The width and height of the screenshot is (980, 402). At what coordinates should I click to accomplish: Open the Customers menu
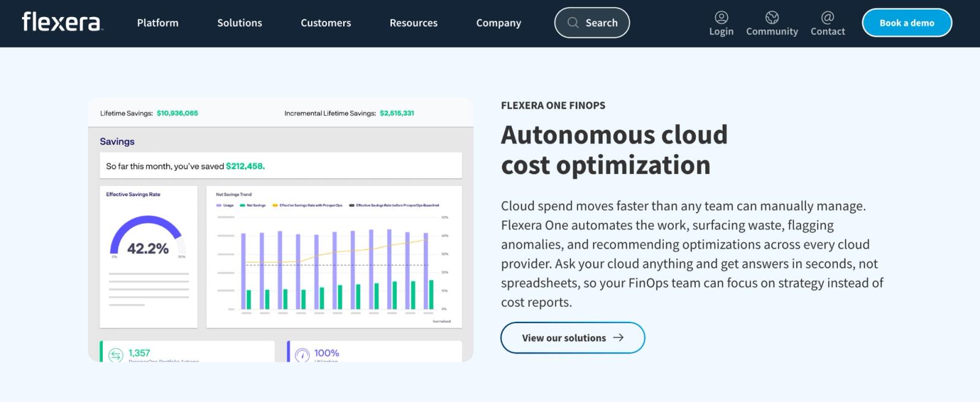click(326, 23)
